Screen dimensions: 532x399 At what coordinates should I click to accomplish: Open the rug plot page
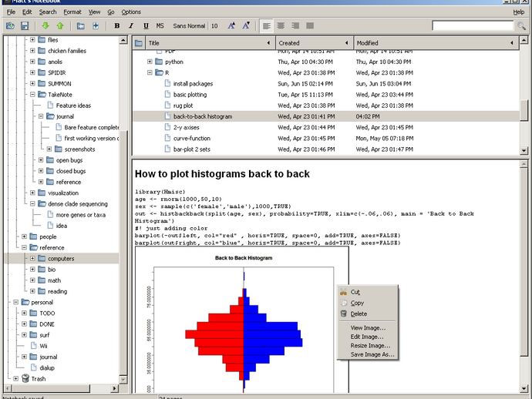pos(184,106)
